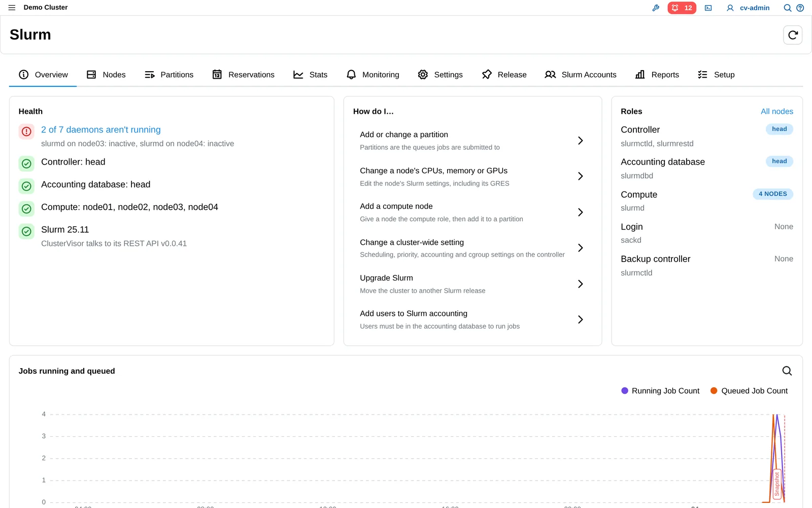The image size is (812, 508).
Task: Click green check beside Accounting database: head
Action: [x=26, y=186]
